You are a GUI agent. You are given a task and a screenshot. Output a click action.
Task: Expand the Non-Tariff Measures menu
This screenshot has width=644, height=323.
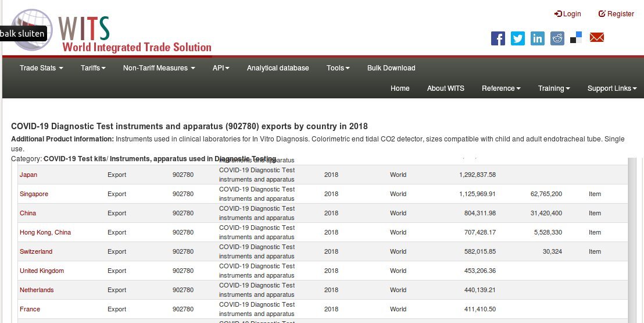[159, 68]
